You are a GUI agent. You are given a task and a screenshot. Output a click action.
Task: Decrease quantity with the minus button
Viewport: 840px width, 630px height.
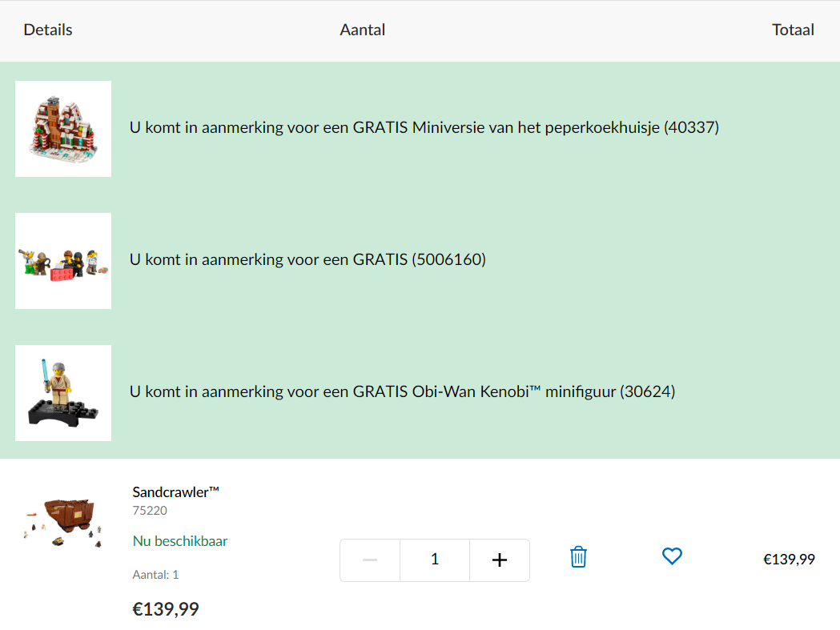pyautogui.click(x=370, y=560)
